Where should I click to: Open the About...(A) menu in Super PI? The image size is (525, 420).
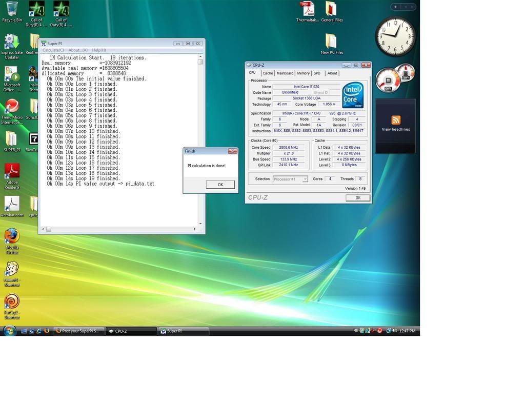[78, 50]
